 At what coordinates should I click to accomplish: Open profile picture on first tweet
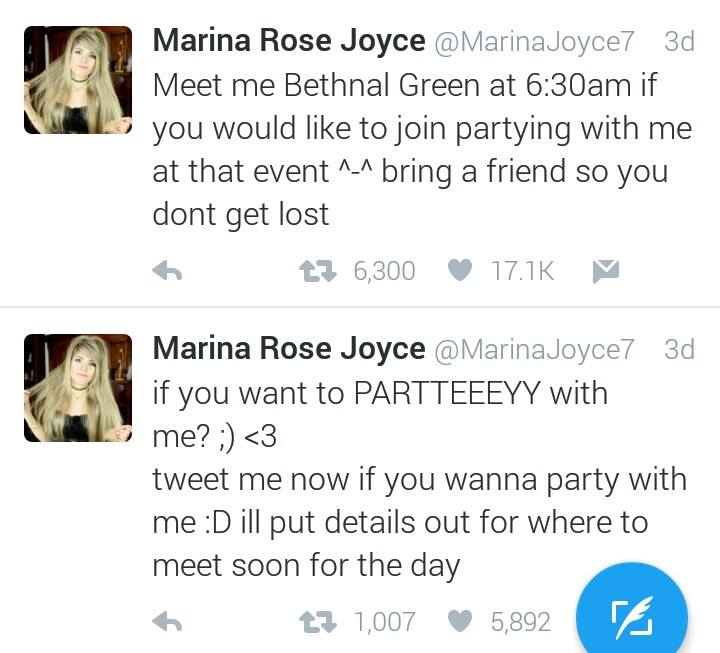(x=77, y=80)
